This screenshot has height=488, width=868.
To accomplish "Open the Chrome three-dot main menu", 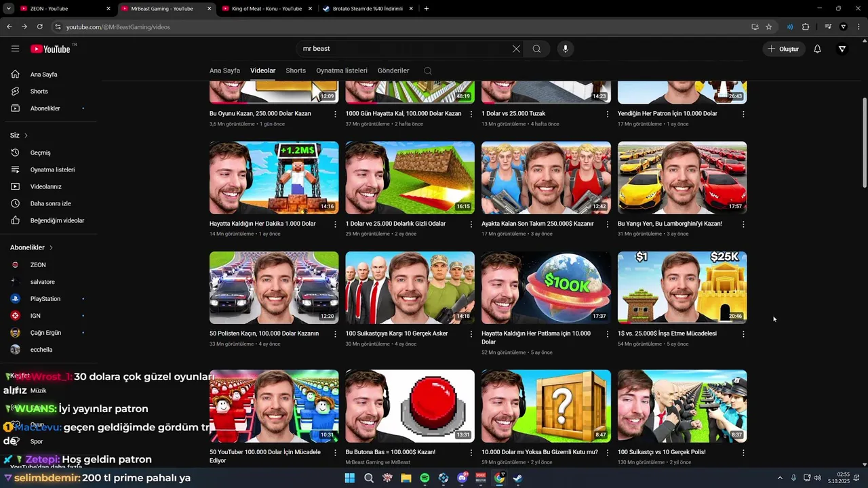I will click(x=859, y=27).
